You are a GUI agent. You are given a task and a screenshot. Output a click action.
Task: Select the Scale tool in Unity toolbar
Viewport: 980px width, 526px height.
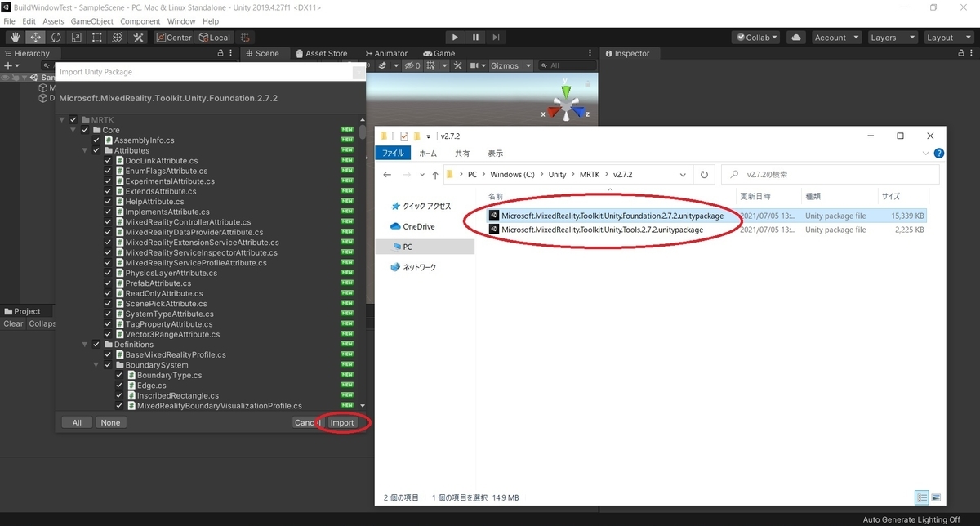click(76, 38)
